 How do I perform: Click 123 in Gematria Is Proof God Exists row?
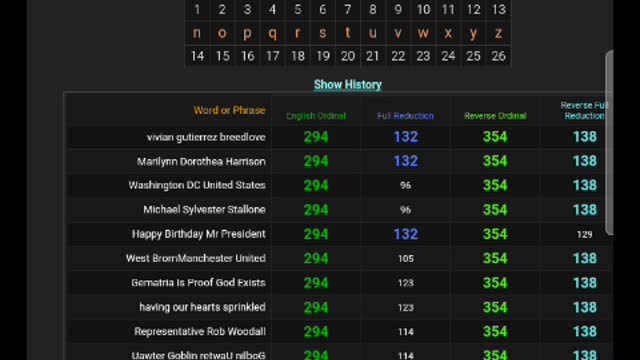pyautogui.click(x=406, y=283)
